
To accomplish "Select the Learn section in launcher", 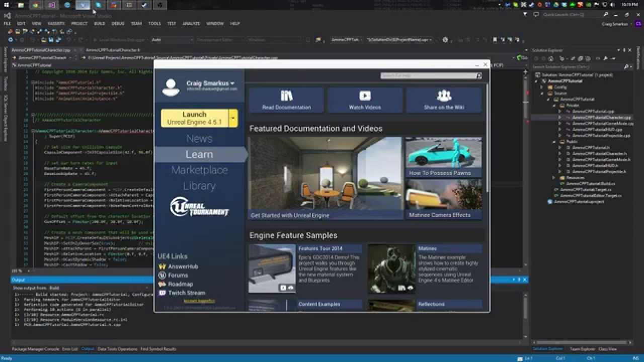I will pyautogui.click(x=199, y=154).
